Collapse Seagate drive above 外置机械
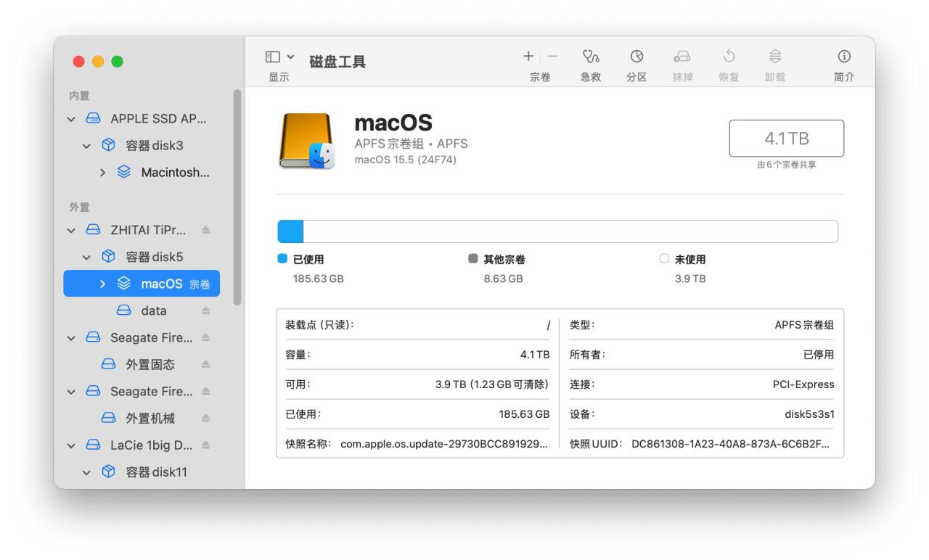This screenshot has height=560, width=929. (x=71, y=391)
